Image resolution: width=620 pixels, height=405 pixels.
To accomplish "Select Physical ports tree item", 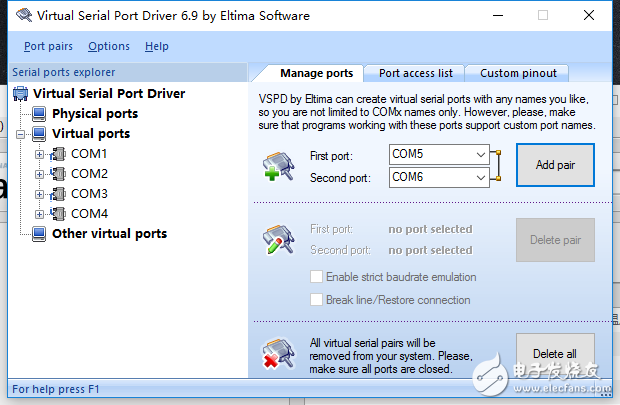I will point(95,114).
